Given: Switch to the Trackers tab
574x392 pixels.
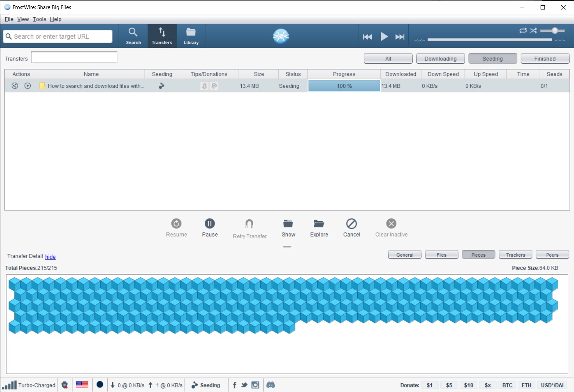Looking at the screenshot, I should click(x=515, y=255).
